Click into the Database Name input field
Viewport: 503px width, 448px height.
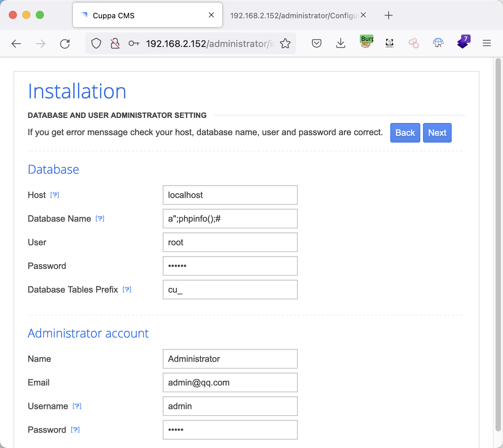[230, 219]
